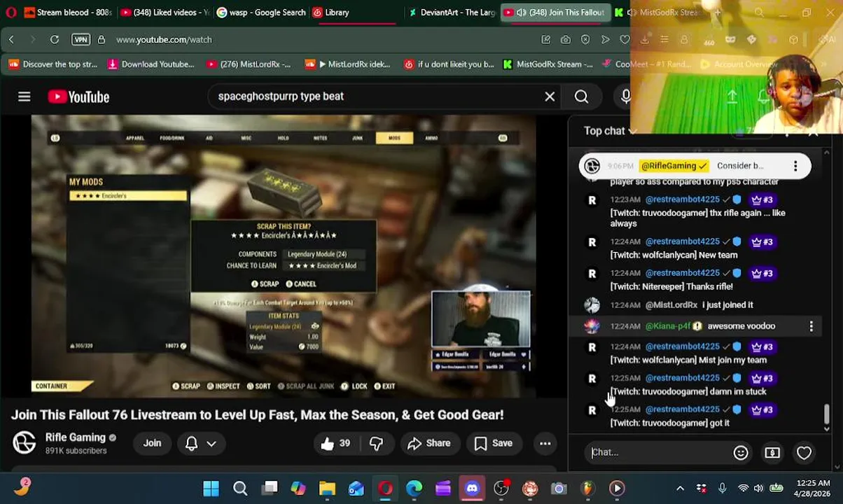Go back with browser back arrow
Screen dimensions: 843x504
point(11,40)
